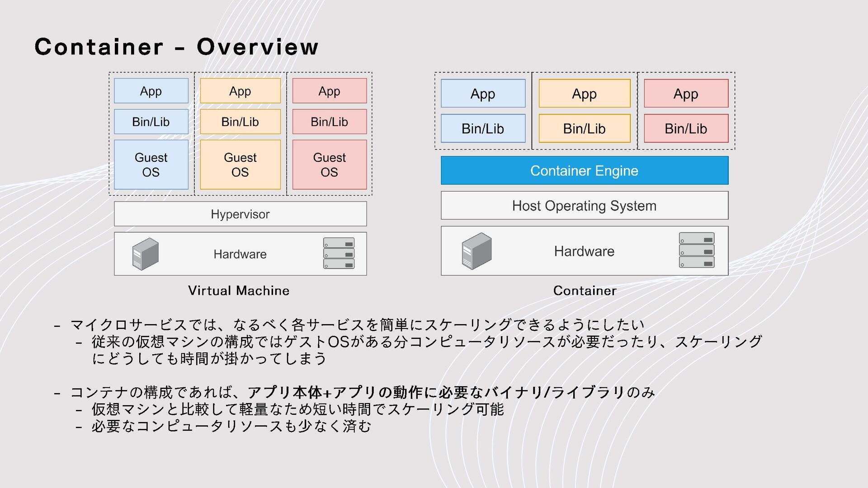Viewport: 868px width, 488px height.
Task: Select the red App box in Container diagram
Action: point(686,94)
